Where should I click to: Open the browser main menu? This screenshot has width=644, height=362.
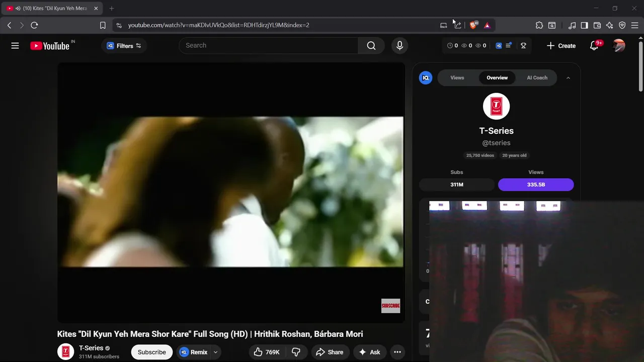(x=634, y=25)
